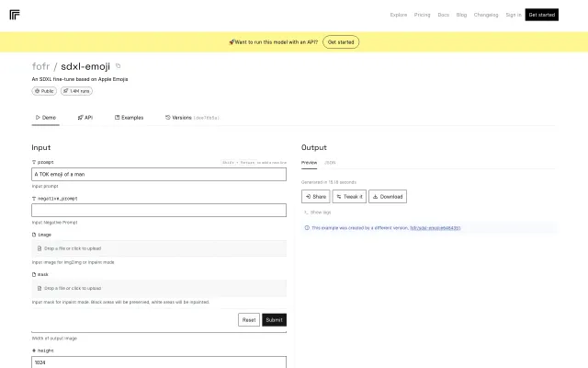Click the prompt text input field
This screenshot has height=368, width=588.
pos(159,174)
